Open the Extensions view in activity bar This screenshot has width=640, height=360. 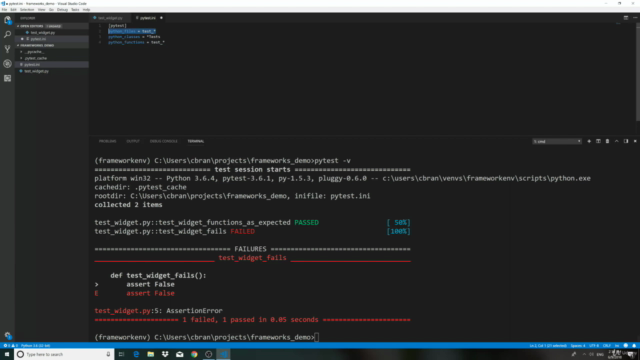(7, 78)
